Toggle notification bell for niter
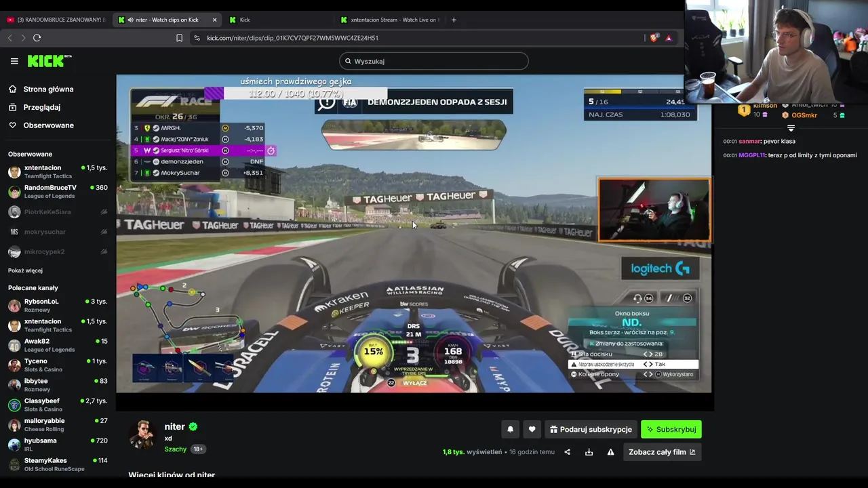The width and height of the screenshot is (868, 488). 511,429
